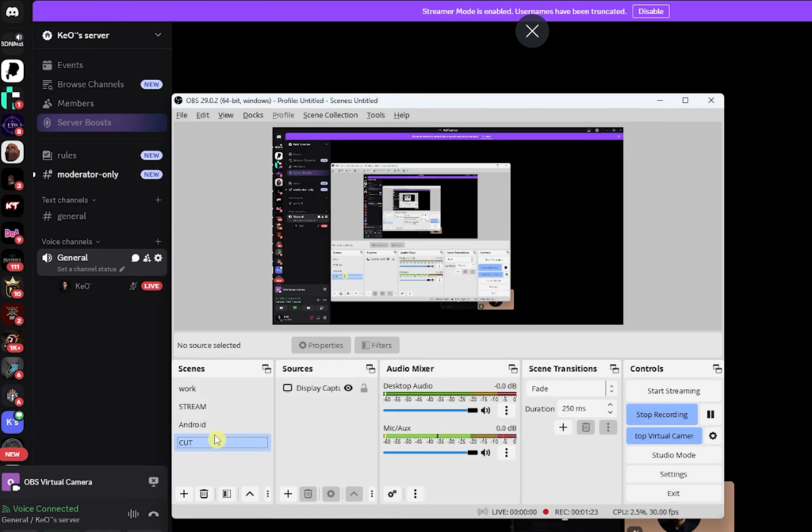Add a new scene with the plus icon
812x532 pixels.
point(183,493)
